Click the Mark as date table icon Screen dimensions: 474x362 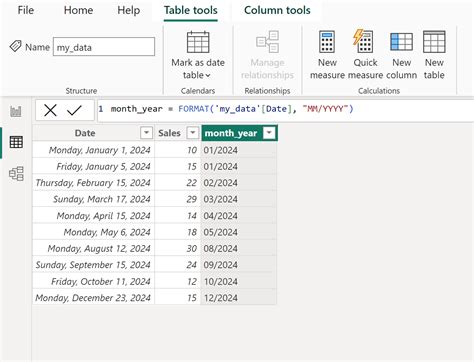[198, 42]
